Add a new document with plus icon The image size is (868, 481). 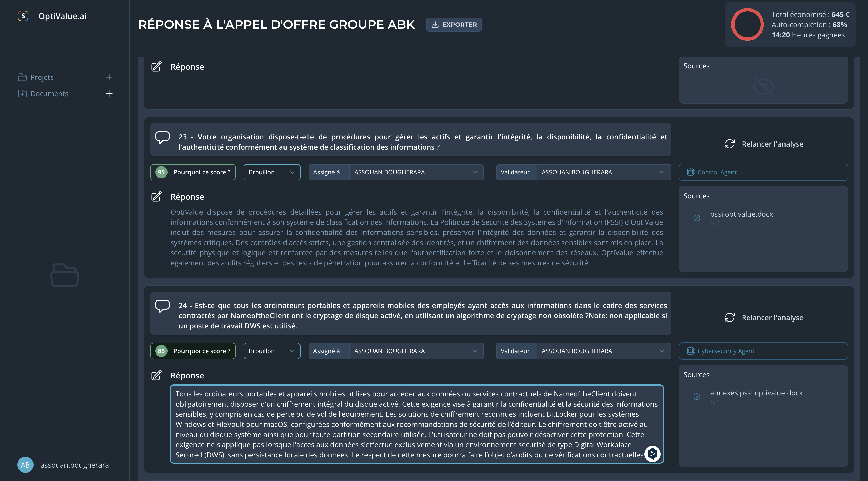[x=109, y=93]
